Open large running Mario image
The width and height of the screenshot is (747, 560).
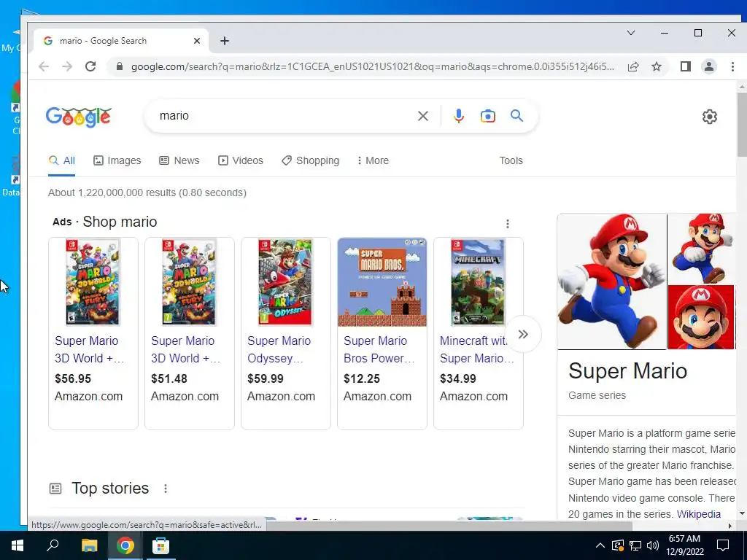pyautogui.click(x=612, y=281)
